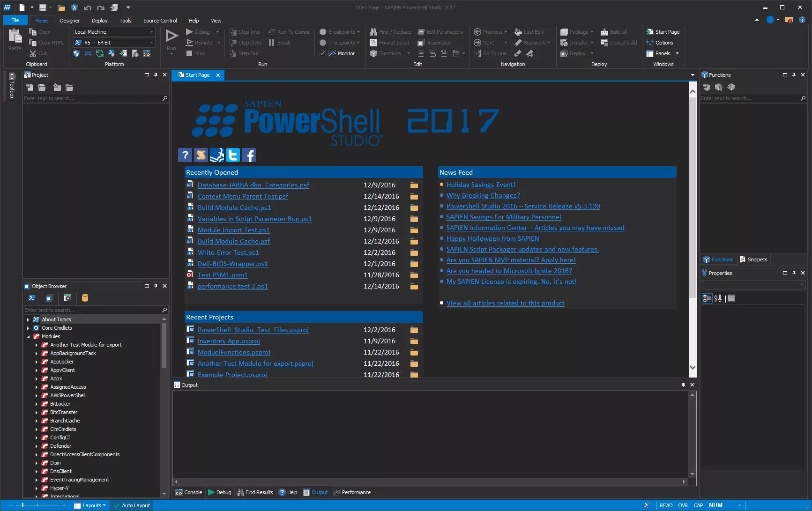Toggle alphabetical sort in Properties panel
This screenshot has height=511, width=812.
pyautogui.click(x=718, y=298)
